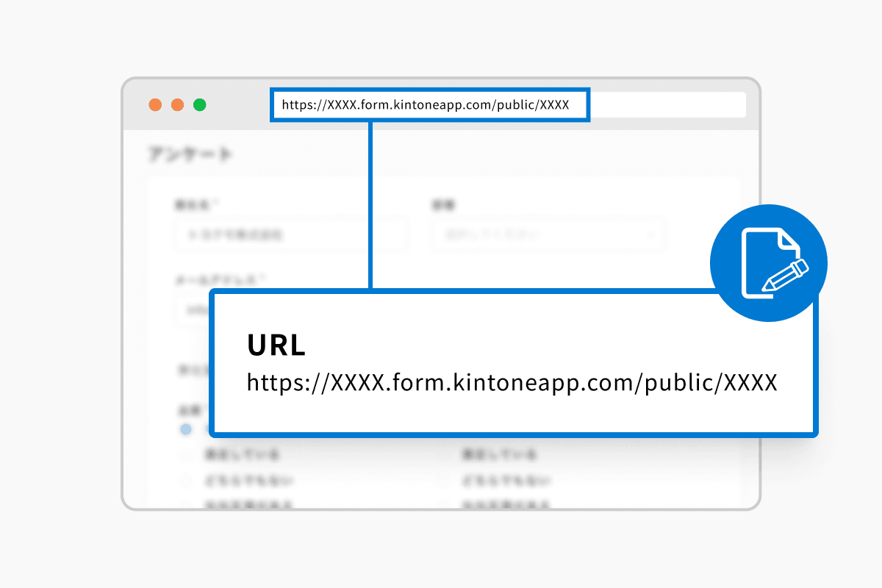Click the chevron arrow of the dropdown
This screenshot has height=588, width=882.
pyautogui.click(x=650, y=235)
